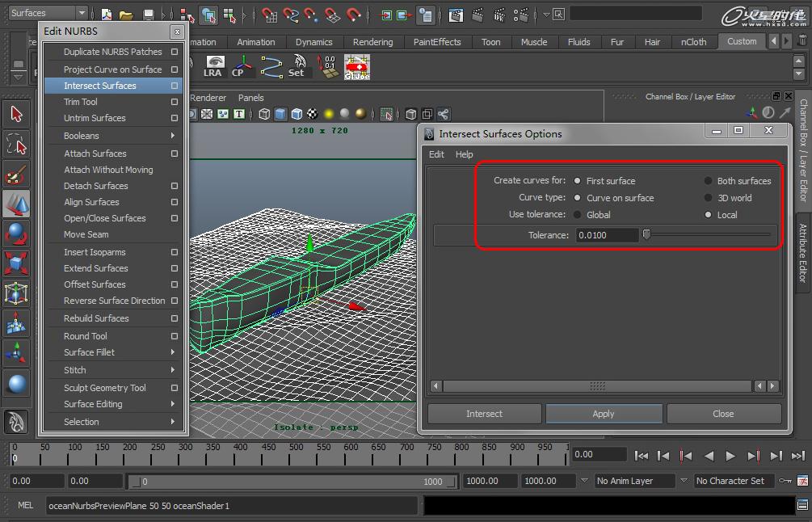Click the Intersect button
The height and width of the screenshot is (522, 812).
coord(484,414)
